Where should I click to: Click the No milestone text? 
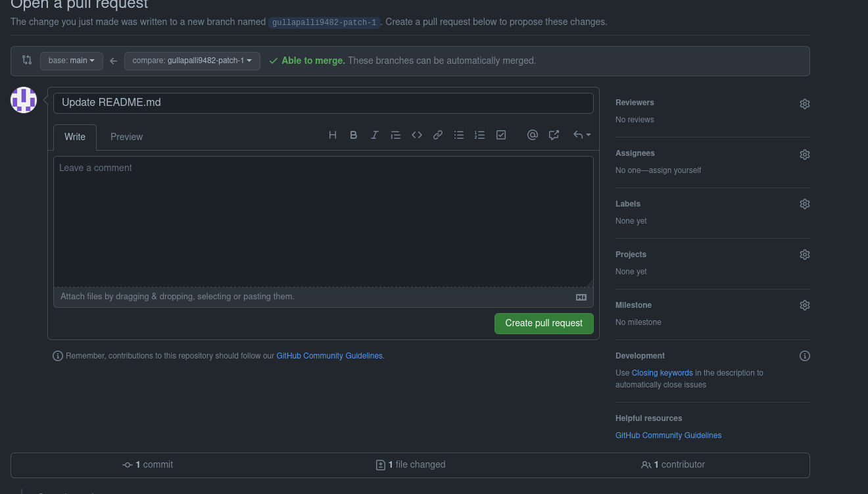point(639,322)
